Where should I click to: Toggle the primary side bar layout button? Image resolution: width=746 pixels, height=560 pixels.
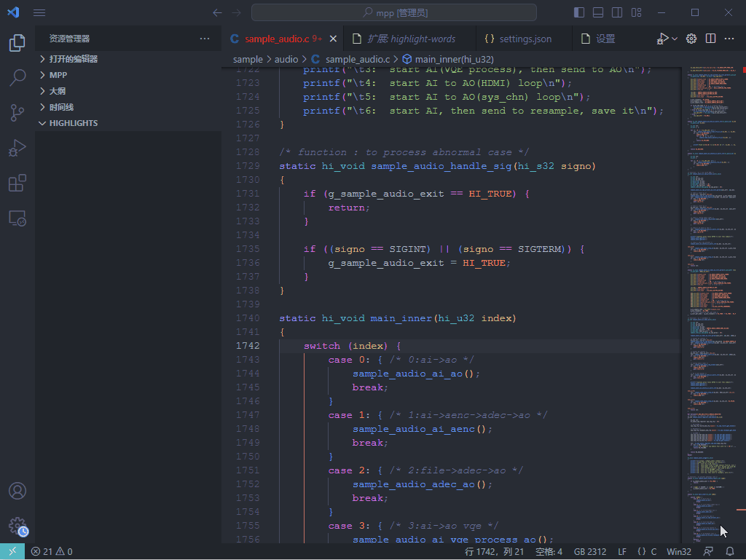[579, 12]
